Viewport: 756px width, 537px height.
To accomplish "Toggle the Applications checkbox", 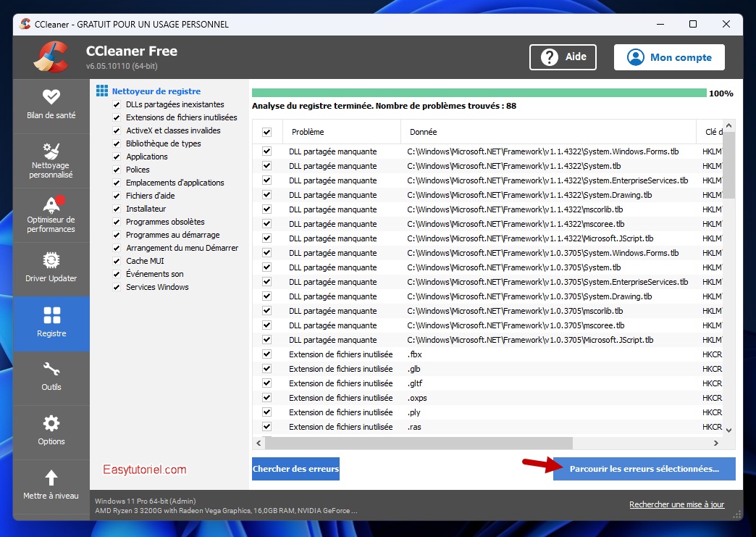I will (x=116, y=157).
